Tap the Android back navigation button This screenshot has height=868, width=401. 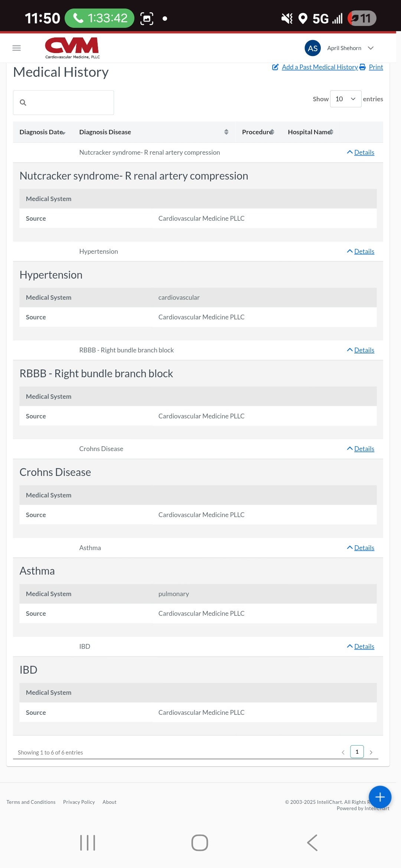[312, 843]
